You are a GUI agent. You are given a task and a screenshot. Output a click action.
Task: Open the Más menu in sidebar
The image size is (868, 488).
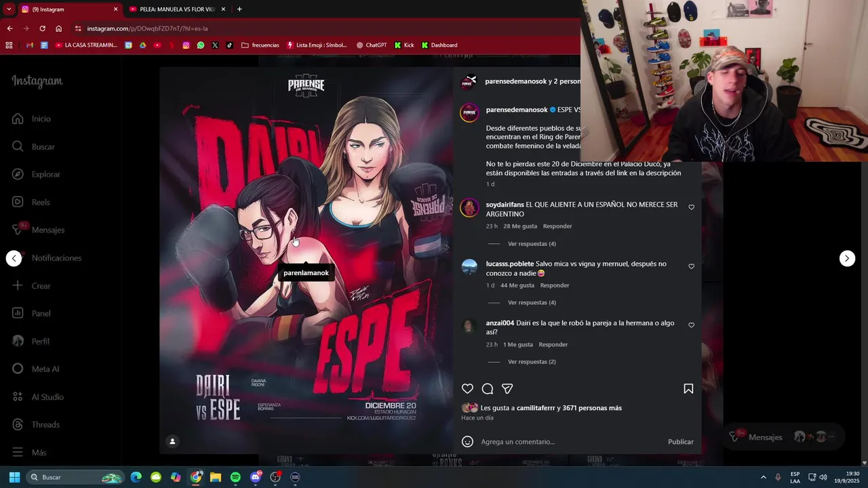[30, 452]
